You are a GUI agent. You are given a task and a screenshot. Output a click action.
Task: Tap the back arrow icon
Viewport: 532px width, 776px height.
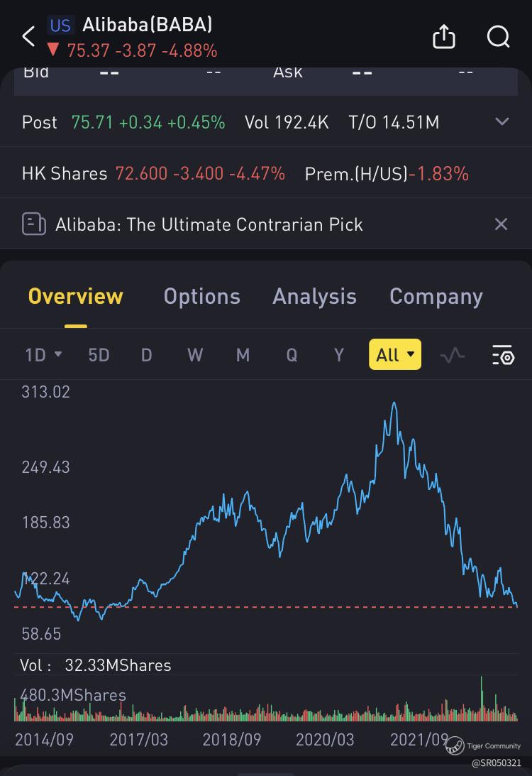click(28, 37)
